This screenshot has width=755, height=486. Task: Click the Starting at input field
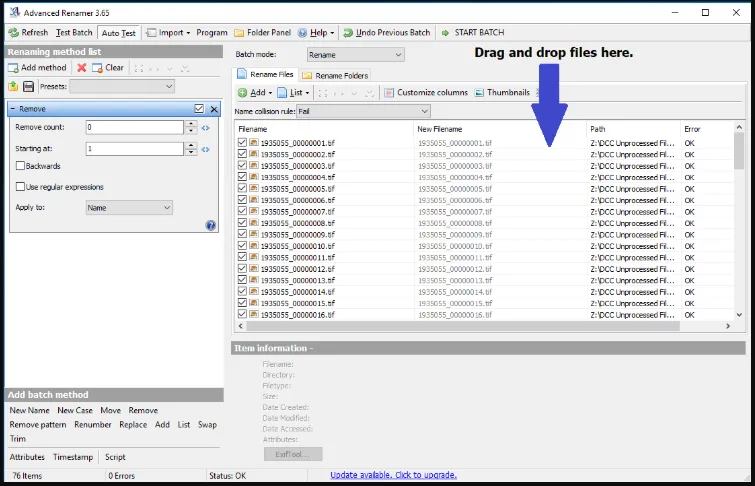[x=134, y=149]
